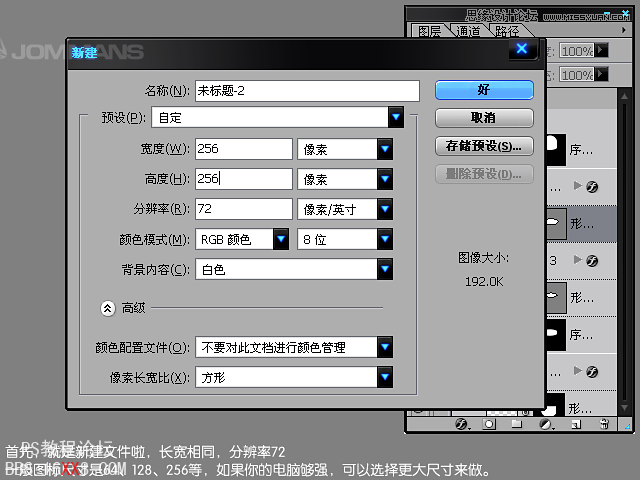Click the 名称 name input field

pos(306,90)
